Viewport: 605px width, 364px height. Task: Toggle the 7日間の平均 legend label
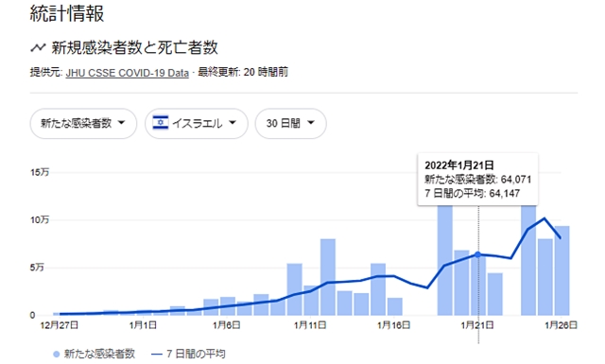coord(196,354)
